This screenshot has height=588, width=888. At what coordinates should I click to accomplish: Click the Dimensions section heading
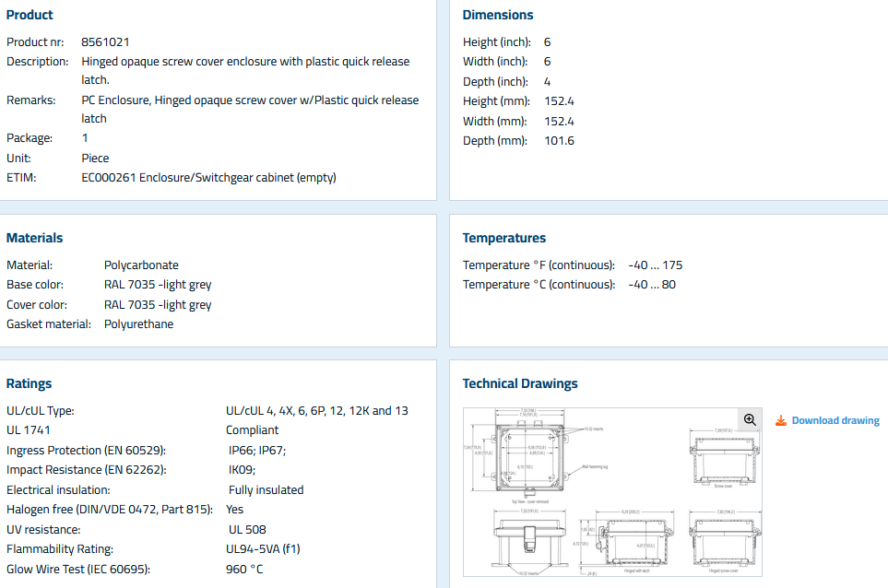(498, 15)
